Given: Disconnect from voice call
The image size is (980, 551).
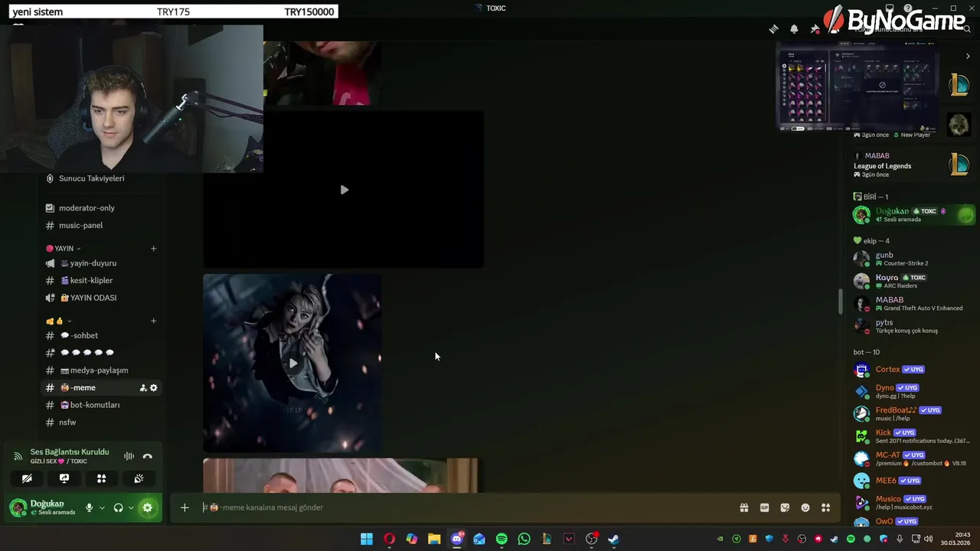Looking at the screenshot, I should 148,456.
